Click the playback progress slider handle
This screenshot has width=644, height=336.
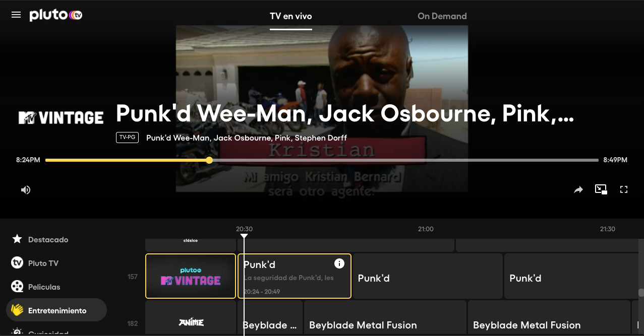[209, 160]
